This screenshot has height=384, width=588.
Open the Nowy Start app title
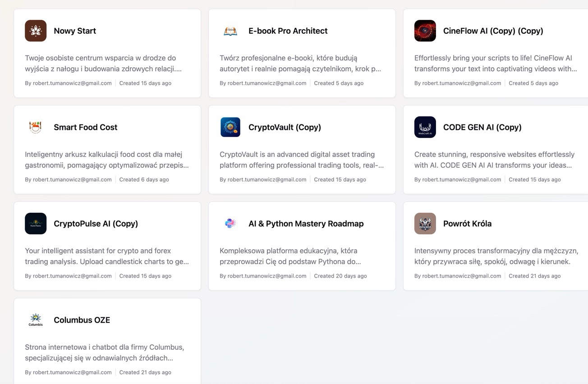click(x=75, y=31)
